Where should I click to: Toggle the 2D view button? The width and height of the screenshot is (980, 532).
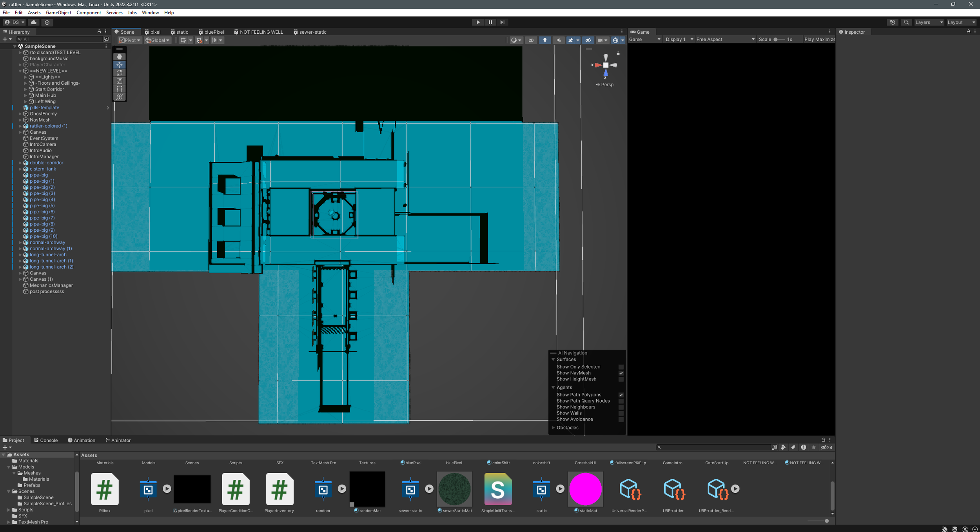531,40
